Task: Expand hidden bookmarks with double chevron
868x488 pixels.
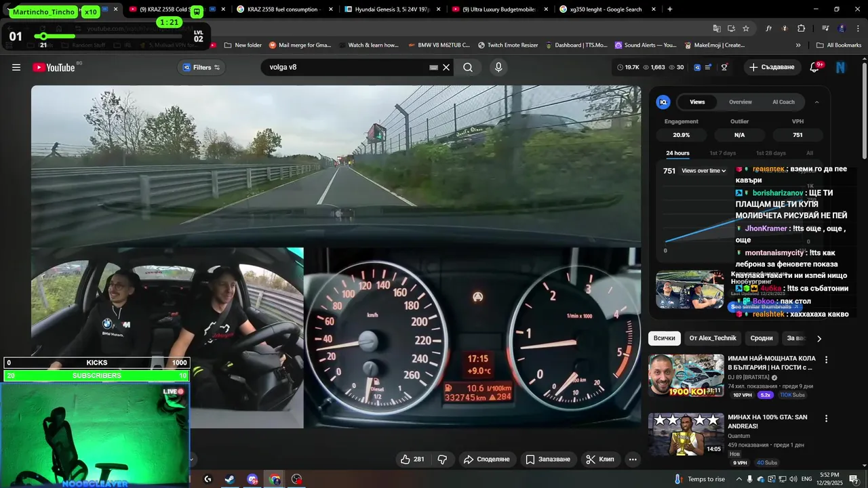Action: pos(798,45)
